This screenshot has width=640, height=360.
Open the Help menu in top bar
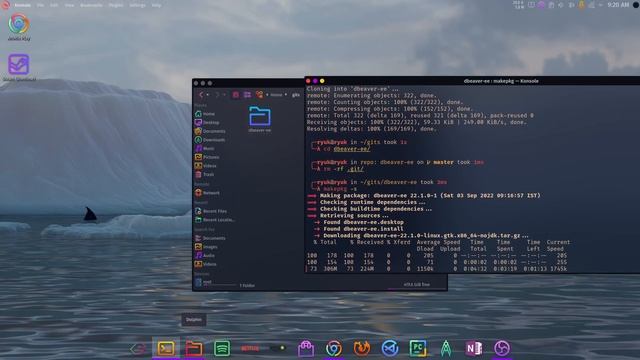coord(156,5)
